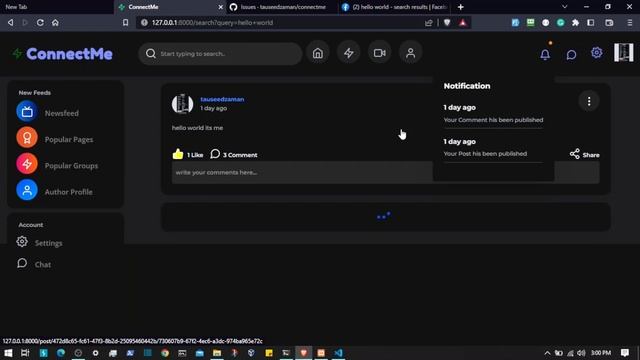Click the tauseedzaman username link

(x=222, y=99)
